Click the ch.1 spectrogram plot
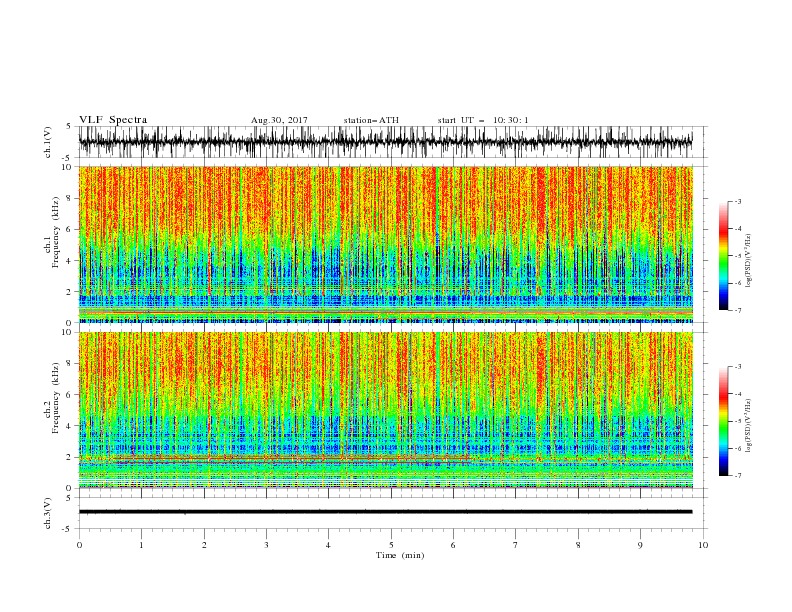Image resolution: width=792 pixels, height=612 pixels. tap(385, 244)
